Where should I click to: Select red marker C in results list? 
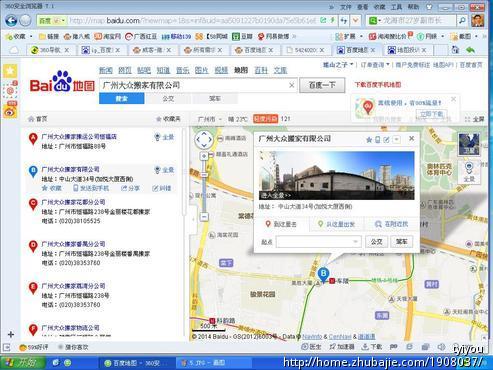pyautogui.click(x=33, y=204)
